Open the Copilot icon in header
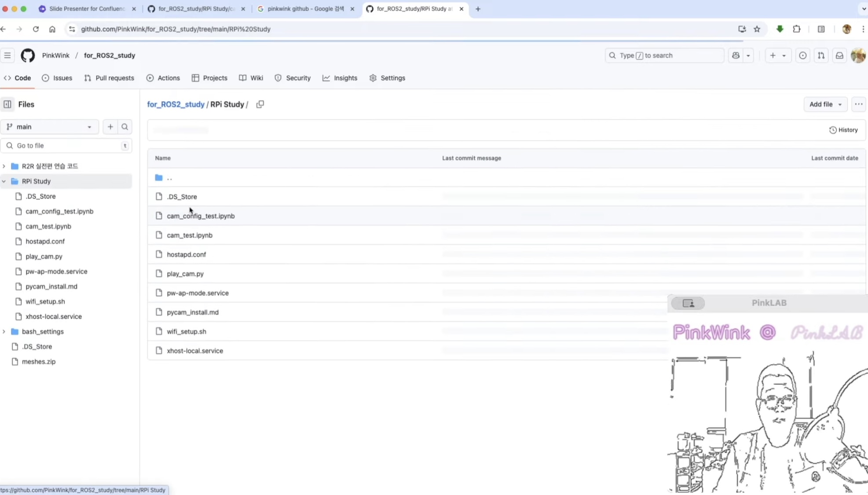 point(736,55)
